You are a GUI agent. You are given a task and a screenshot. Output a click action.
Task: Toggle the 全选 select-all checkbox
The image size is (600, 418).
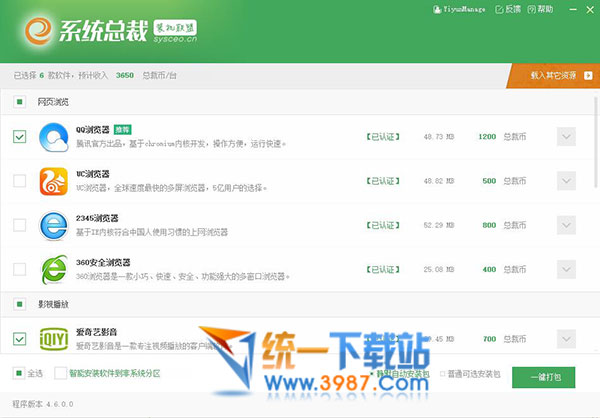pos(19,373)
